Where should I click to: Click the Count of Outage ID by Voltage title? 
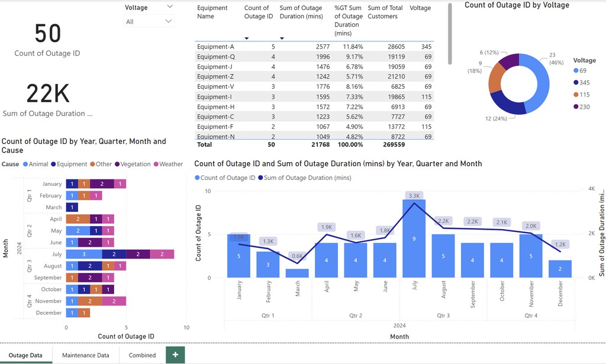(517, 5)
